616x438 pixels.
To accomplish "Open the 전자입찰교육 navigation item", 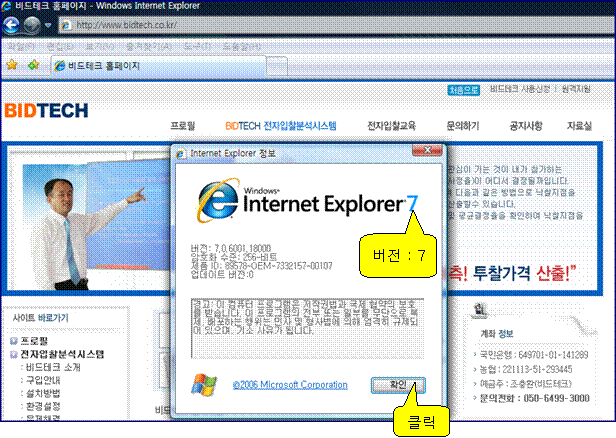I will pos(391,126).
